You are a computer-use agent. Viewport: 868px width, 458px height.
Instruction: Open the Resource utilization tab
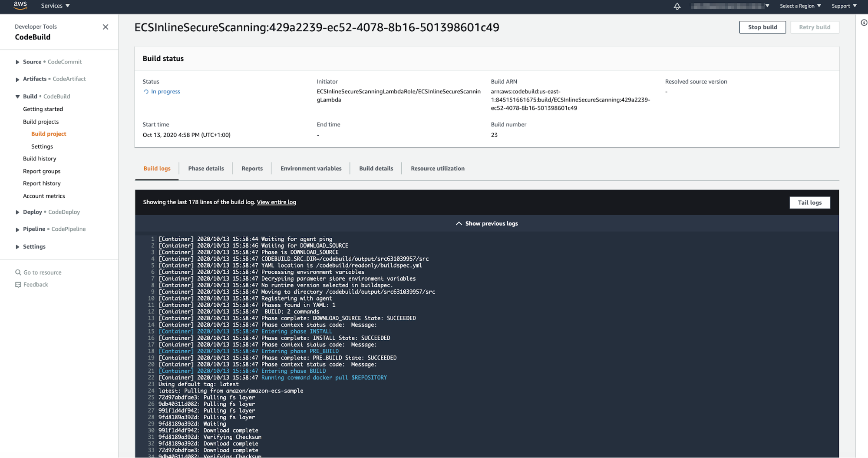[438, 169]
